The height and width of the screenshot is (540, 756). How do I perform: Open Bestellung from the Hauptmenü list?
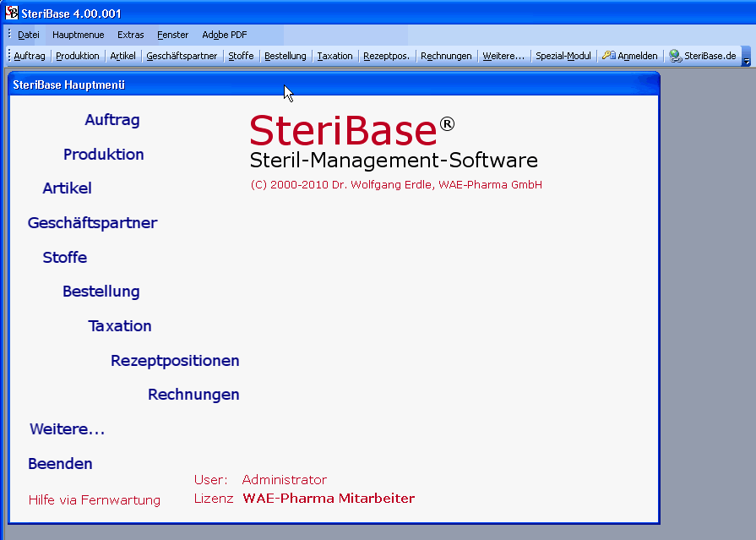tap(101, 292)
